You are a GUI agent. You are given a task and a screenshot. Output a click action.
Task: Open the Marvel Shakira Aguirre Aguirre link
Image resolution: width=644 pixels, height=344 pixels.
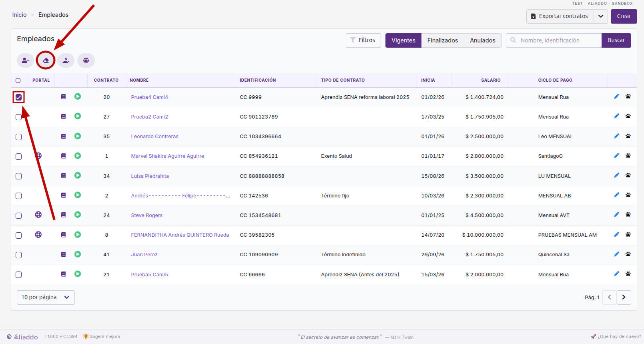[167, 156]
